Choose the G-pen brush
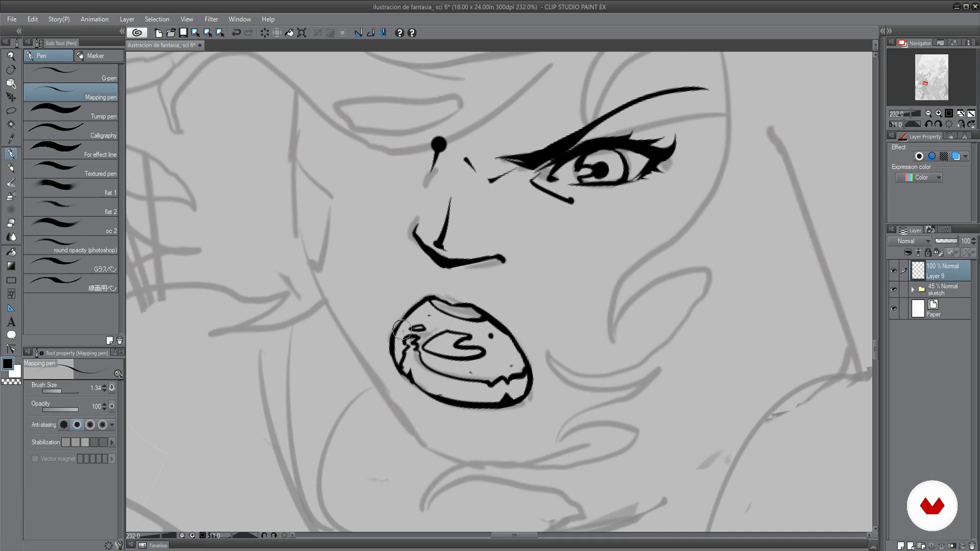The height and width of the screenshot is (551, 980). 71,73
